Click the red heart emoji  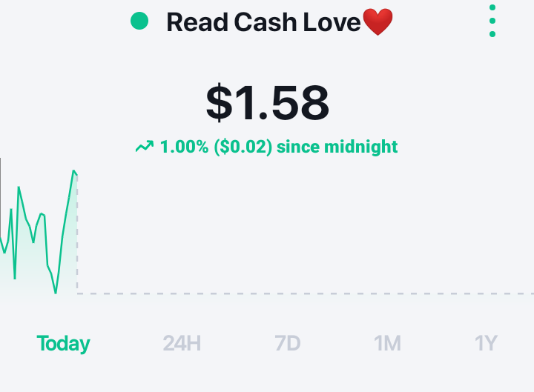click(x=378, y=21)
